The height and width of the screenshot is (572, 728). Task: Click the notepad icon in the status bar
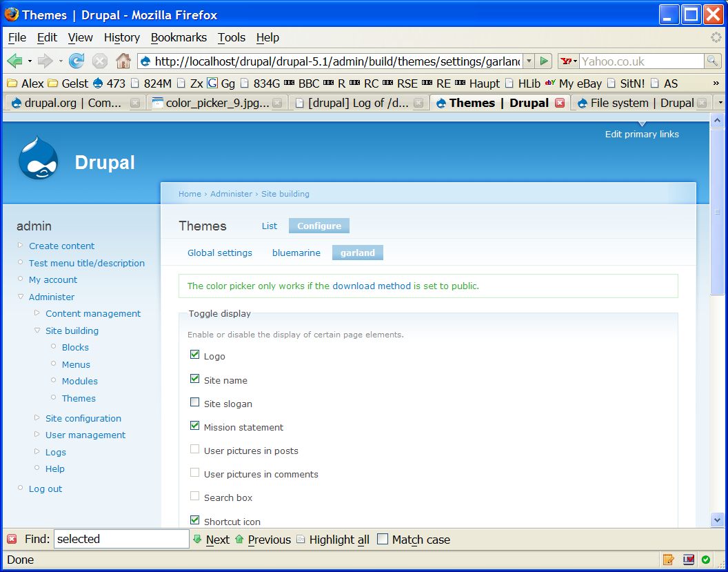667,560
